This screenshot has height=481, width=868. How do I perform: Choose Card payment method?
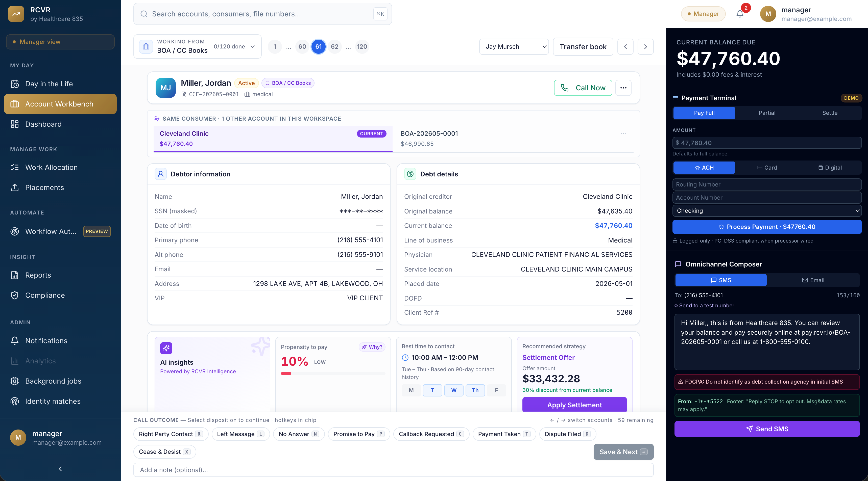(767, 168)
